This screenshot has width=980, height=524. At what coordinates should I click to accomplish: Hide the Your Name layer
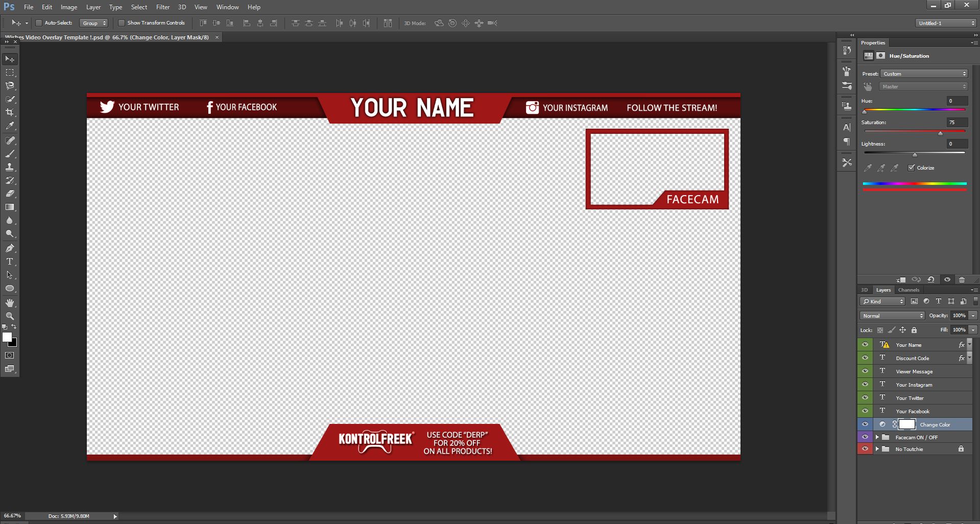(x=865, y=345)
